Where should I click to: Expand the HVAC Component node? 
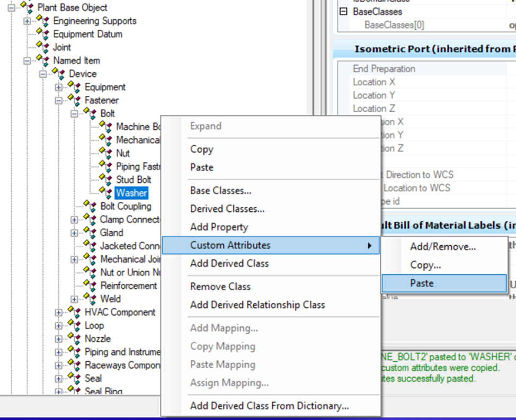[x=59, y=312]
